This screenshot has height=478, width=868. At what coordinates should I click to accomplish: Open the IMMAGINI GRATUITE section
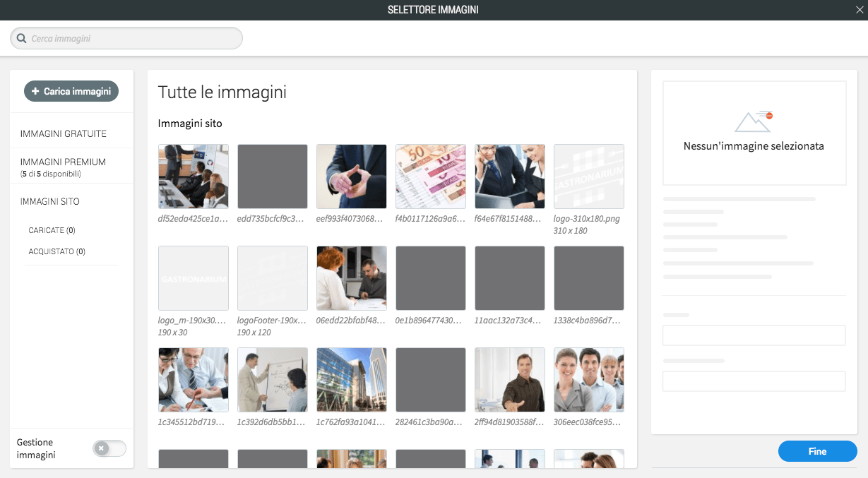64,133
